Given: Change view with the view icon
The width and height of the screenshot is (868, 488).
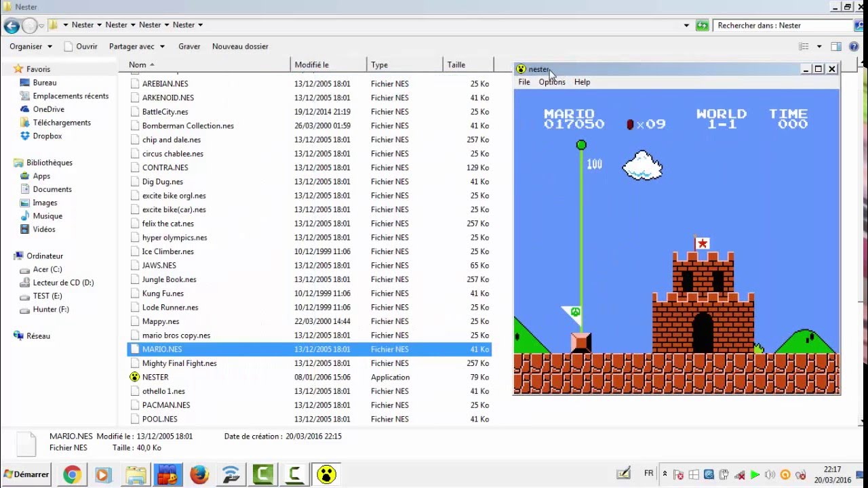Looking at the screenshot, I should (804, 47).
